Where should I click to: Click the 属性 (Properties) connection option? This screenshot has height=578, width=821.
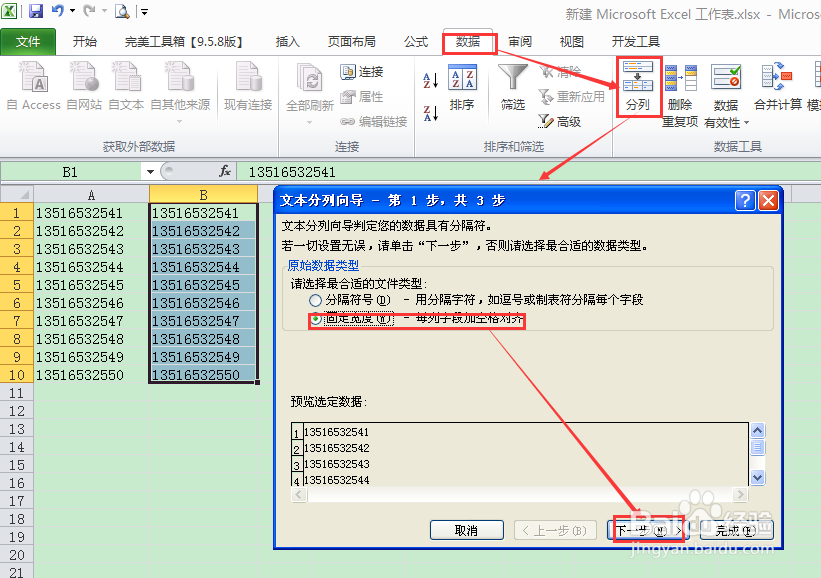tap(372, 96)
